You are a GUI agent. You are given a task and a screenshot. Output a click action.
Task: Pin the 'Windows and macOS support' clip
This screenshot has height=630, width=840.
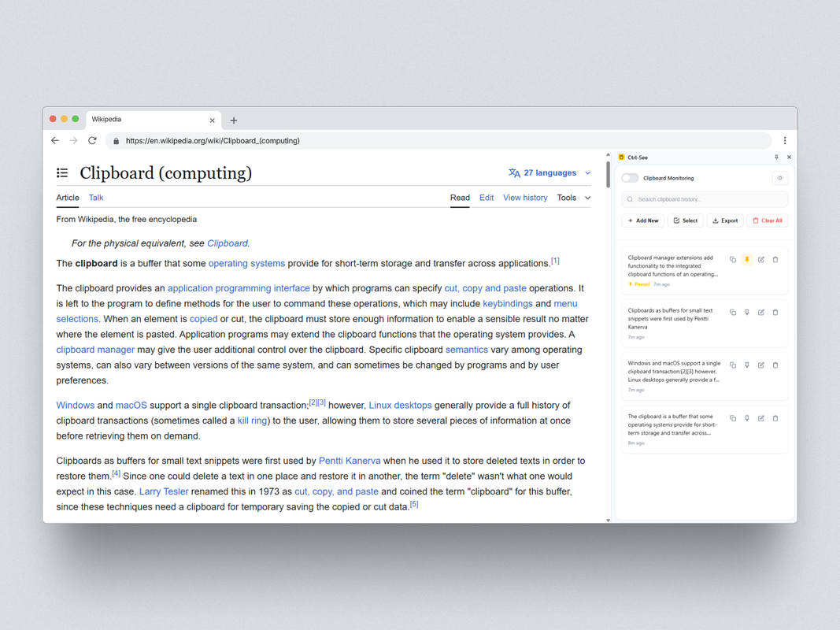pyautogui.click(x=747, y=365)
